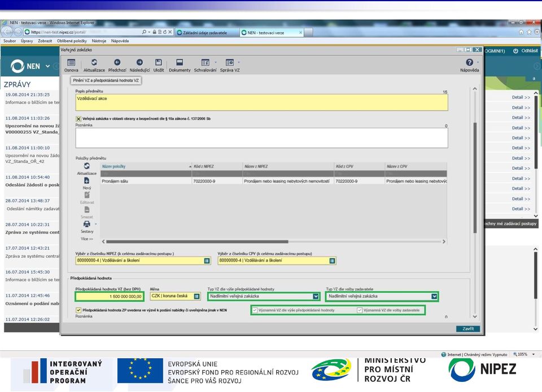Open the Správa VZ dropdown arrow

238,63
